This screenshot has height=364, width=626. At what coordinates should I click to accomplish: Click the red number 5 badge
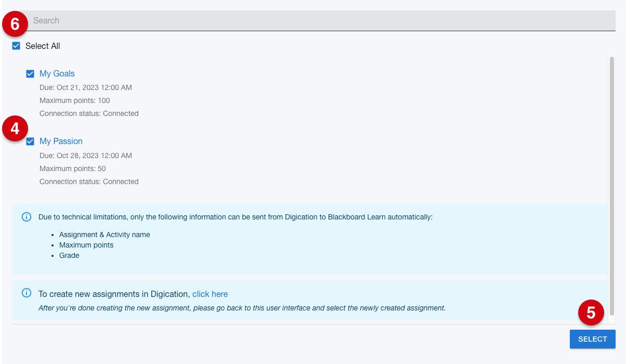591,313
